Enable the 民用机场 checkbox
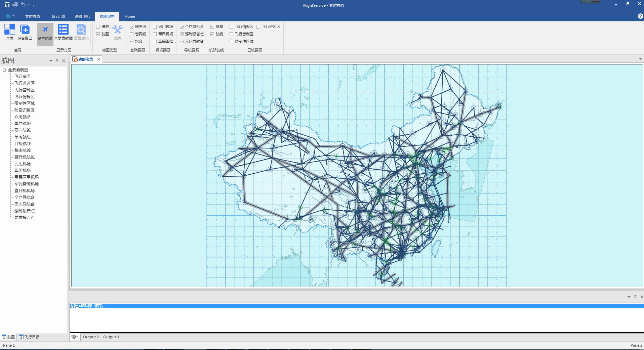The height and width of the screenshot is (350, 644). point(155,27)
